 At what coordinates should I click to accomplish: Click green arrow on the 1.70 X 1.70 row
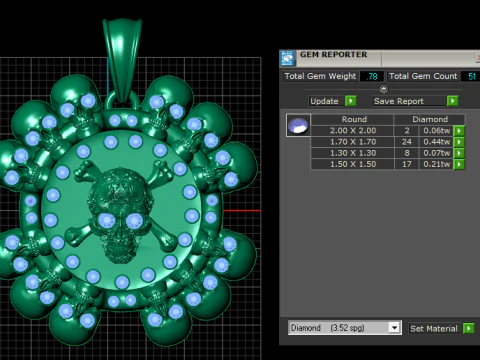[x=459, y=142]
